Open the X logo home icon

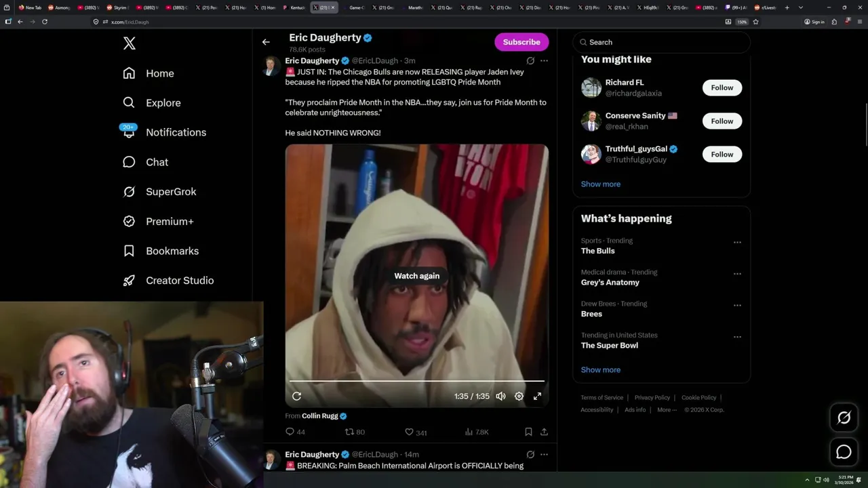click(129, 43)
